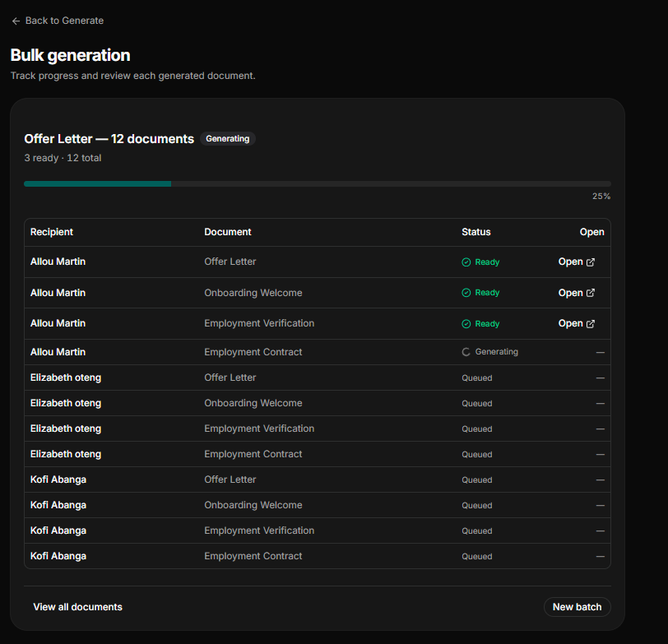Screen dimensions: 668x644
Task: Select Allou Martin in the Employment Contract row
Action: click(58, 352)
